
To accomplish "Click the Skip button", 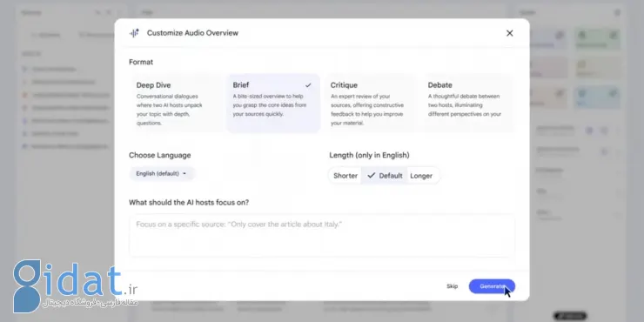I will pos(453,286).
